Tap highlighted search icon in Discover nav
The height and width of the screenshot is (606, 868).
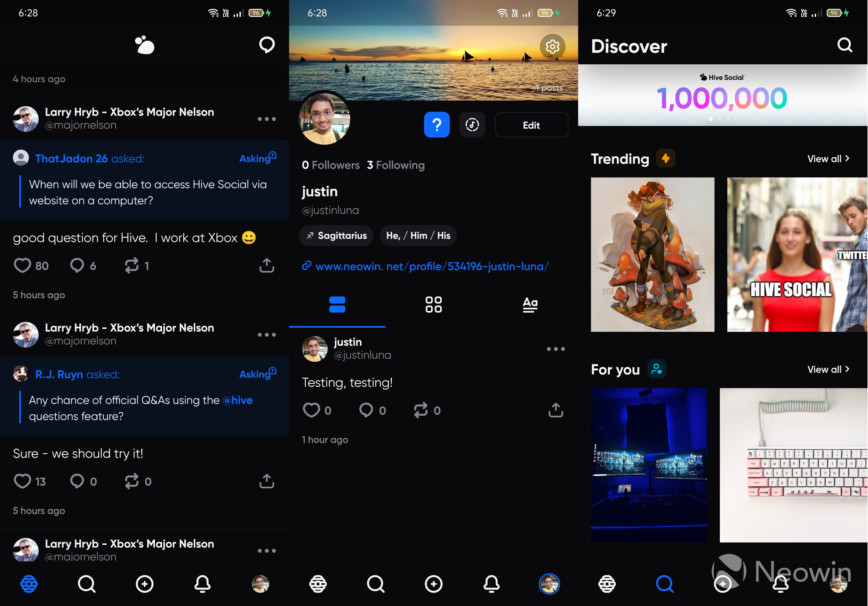(665, 584)
